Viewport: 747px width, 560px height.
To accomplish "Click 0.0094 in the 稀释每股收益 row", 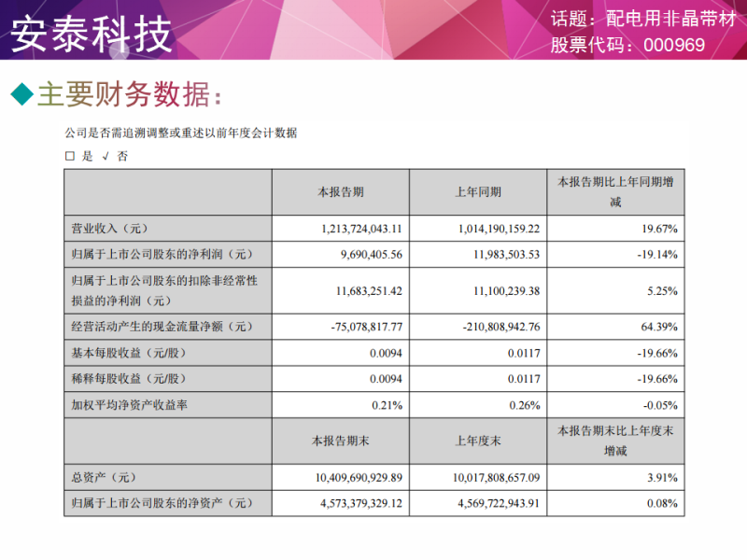I will point(386,379).
